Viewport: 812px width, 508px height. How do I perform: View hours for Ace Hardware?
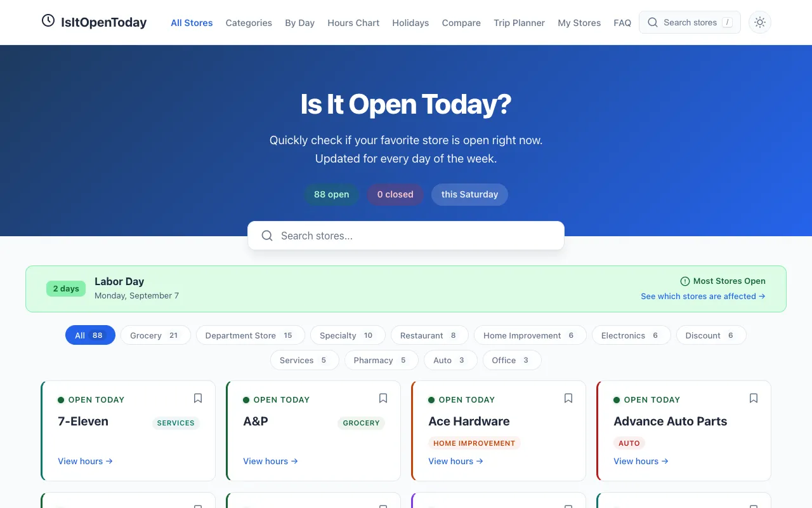point(455,461)
